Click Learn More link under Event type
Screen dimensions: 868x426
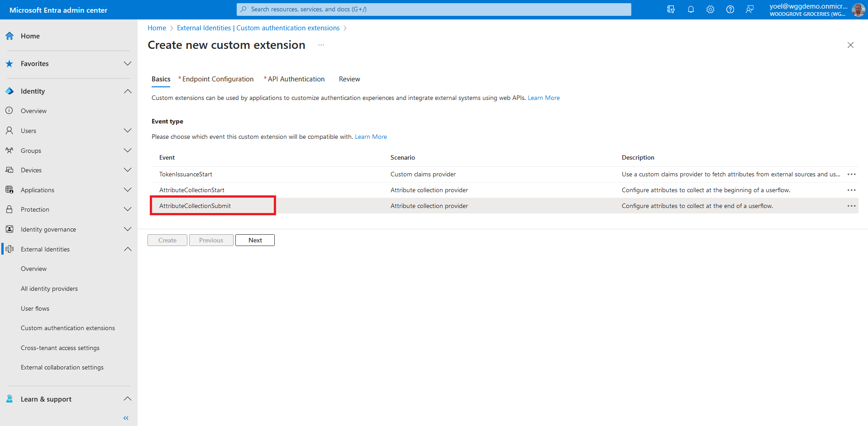pos(371,137)
